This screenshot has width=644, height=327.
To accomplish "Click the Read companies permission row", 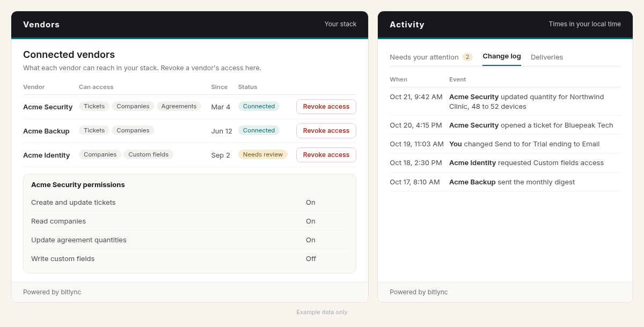I will coord(189,221).
